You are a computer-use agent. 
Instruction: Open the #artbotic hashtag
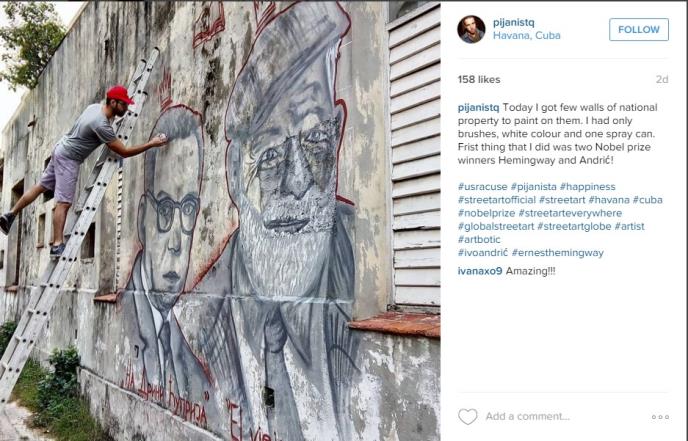[479, 240]
